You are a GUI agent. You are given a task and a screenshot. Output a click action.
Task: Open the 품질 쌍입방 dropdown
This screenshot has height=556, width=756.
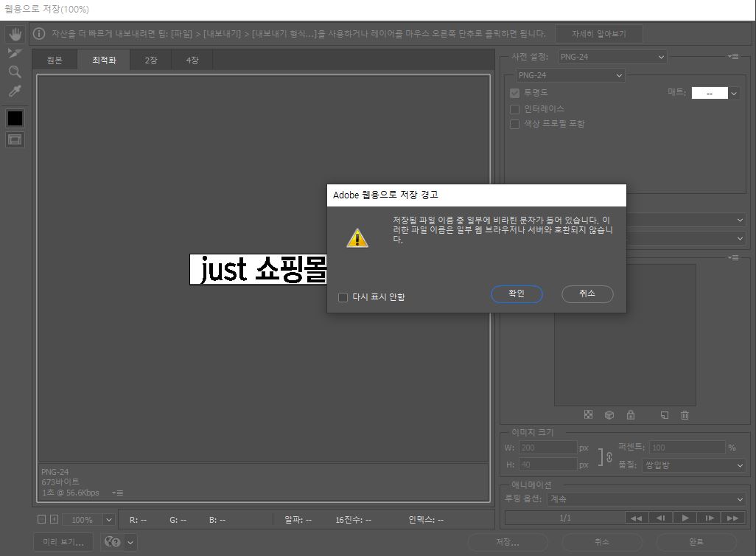coord(694,465)
